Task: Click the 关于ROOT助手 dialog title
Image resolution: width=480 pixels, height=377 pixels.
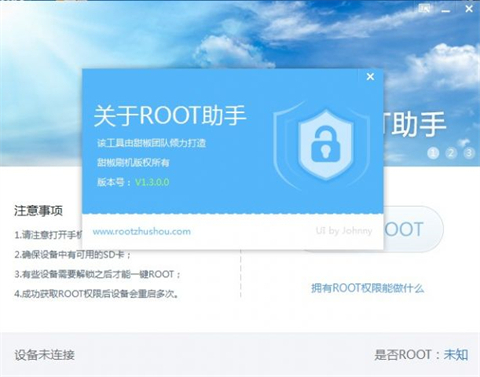Action: tap(170, 116)
